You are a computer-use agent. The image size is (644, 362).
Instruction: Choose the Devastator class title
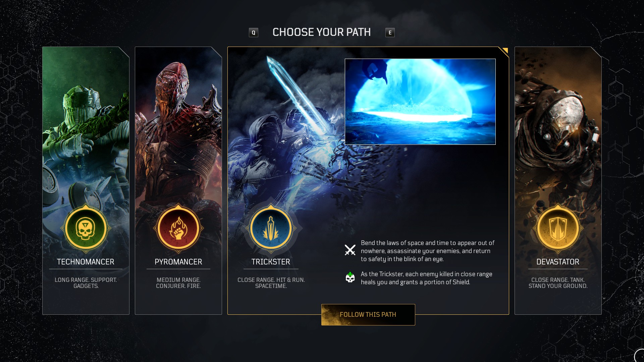coord(558,262)
